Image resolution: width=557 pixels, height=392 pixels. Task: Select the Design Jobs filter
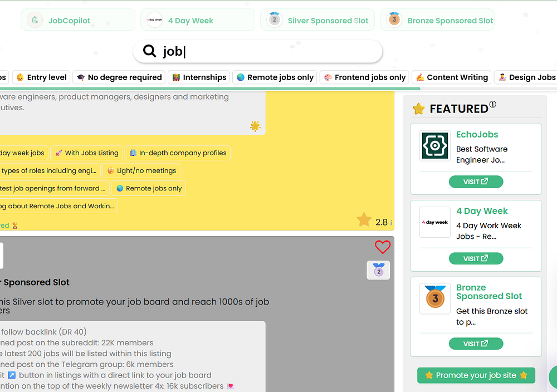click(x=526, y=77)
